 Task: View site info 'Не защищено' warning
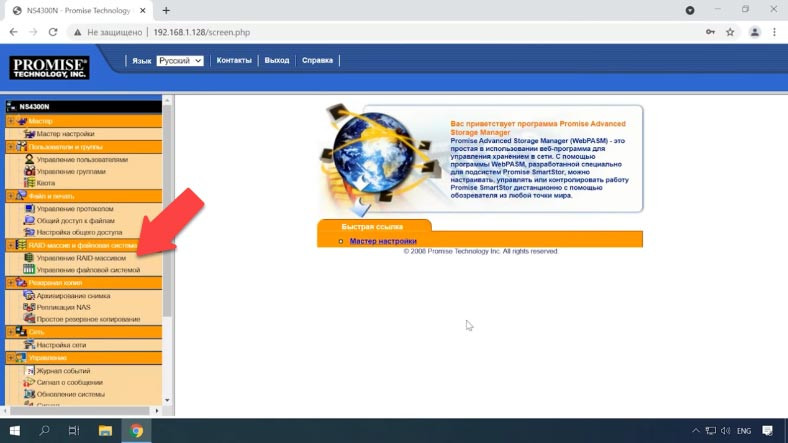click(x=109, y=32)
